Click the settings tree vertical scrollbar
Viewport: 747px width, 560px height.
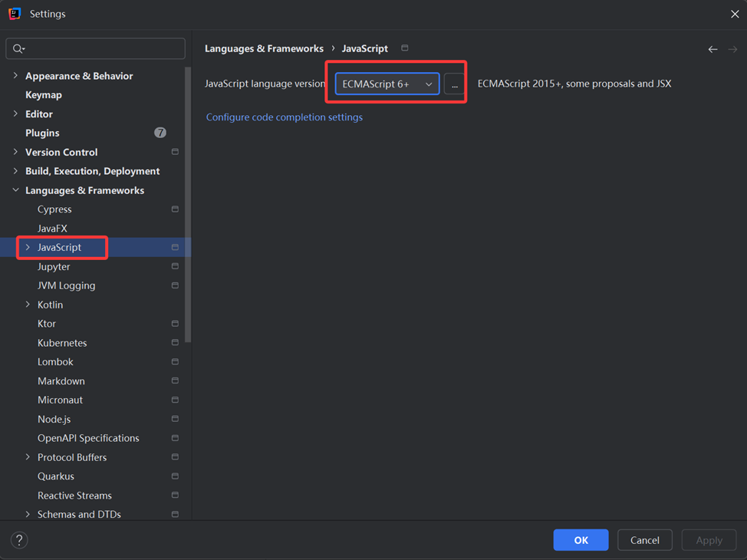click(x=188, y=205)
